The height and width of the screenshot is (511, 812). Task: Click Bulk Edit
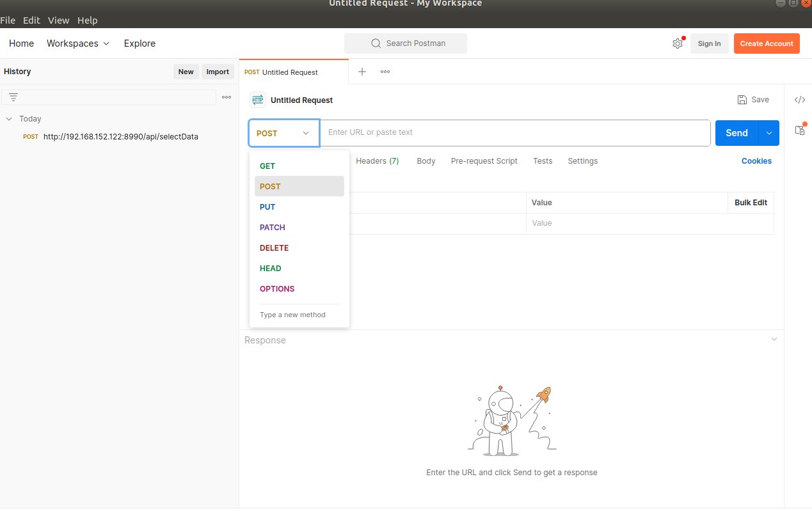(x=751, y=203)
